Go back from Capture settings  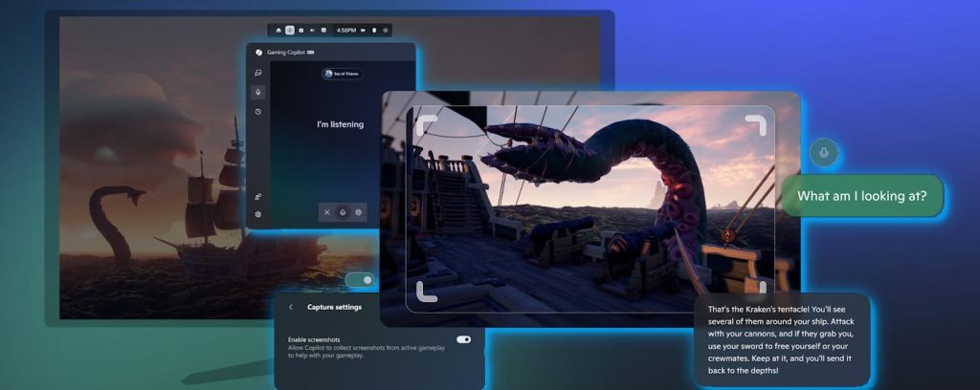pos(291,307)
